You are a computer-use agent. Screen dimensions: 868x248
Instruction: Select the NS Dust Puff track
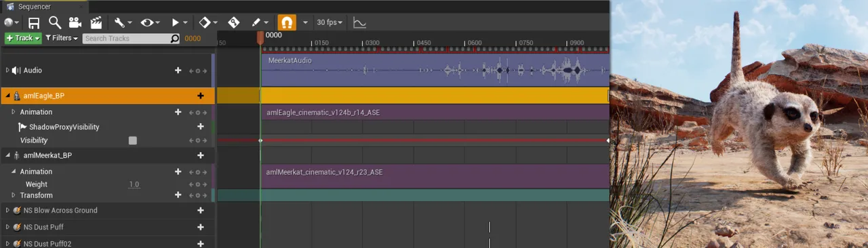pos(107,227)
